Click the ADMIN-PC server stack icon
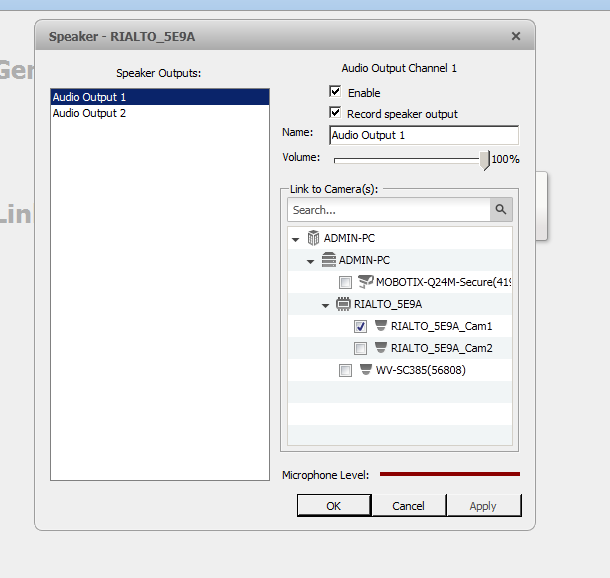The width and height of the screenshot is (610, 578). tap(329, 260)
